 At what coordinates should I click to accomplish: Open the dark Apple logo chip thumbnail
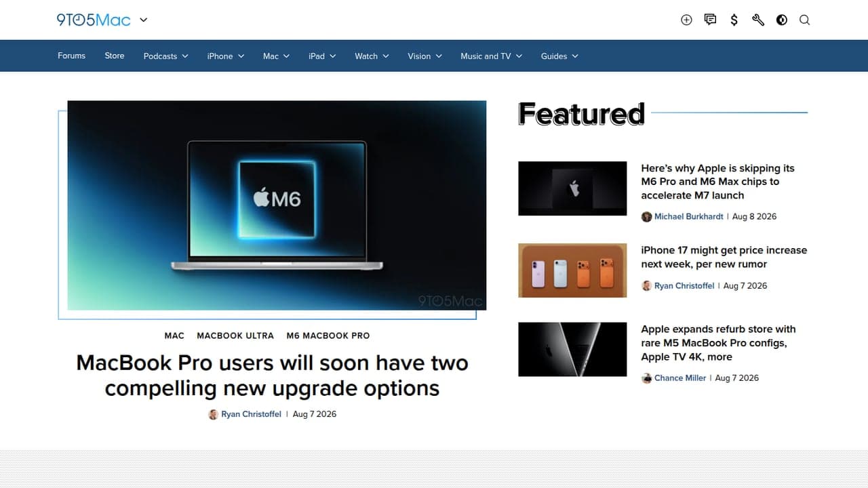click(x=572, y=188)
